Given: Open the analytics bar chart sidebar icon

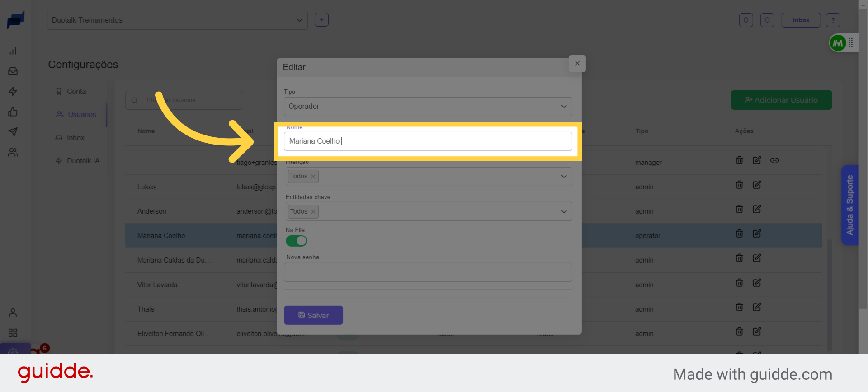Looking at the screenshot, I should coord(13,51).
